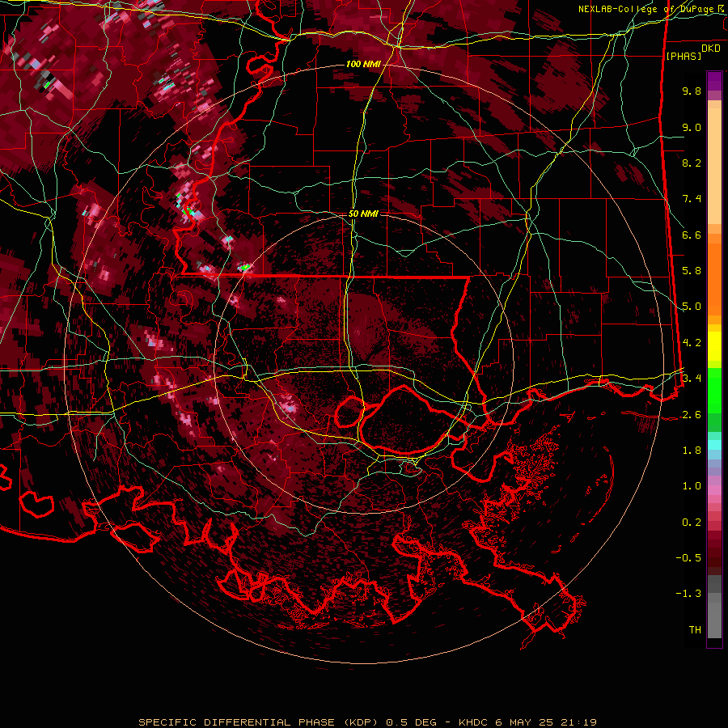The image size is (728, 728).
Task: Click the 2.6 scale value
Action: pyautogui.click(x=692, y=415)
